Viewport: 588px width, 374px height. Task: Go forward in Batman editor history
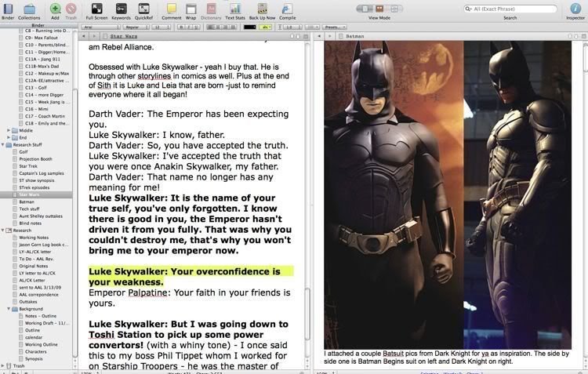pos(329,36)
